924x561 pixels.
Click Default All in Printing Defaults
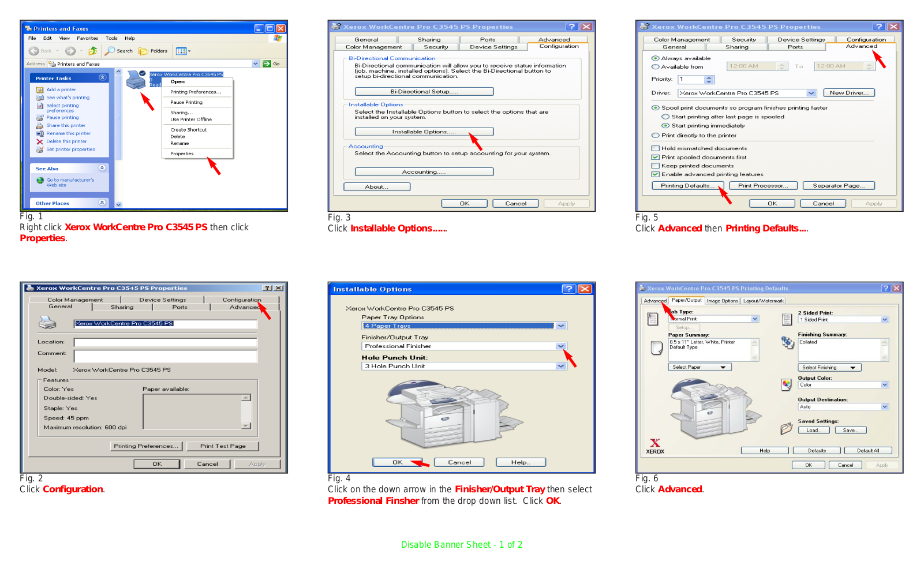coord(868,451)
